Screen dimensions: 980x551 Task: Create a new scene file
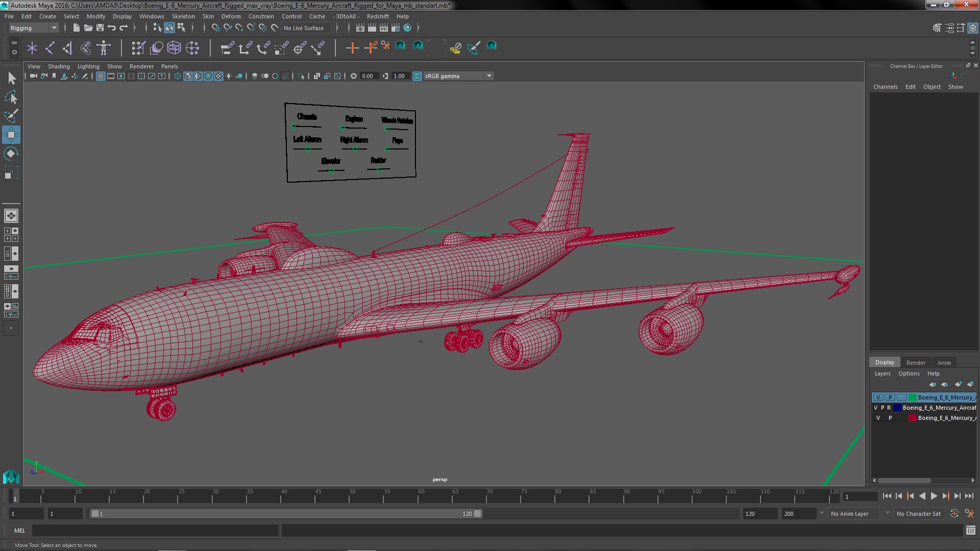(76, 28)
